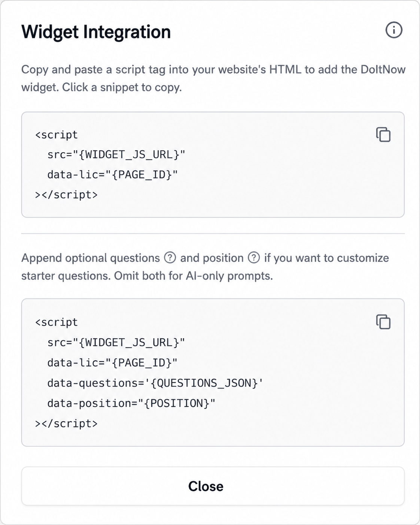Click the data-position="{POSITION}" line
The image size is (420, 525).
tap(131, 403)
